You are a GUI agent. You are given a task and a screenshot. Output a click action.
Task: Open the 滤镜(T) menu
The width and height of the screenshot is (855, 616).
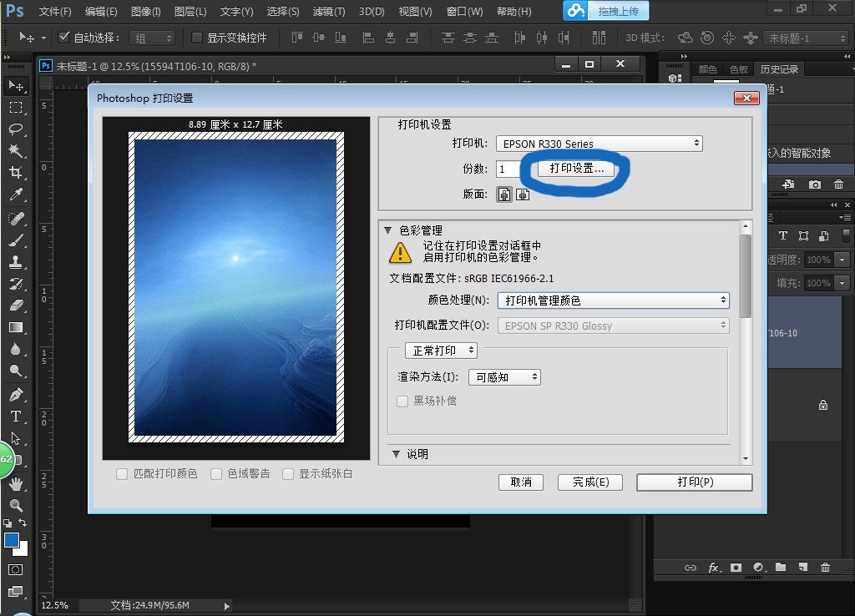tap(329, 12)
